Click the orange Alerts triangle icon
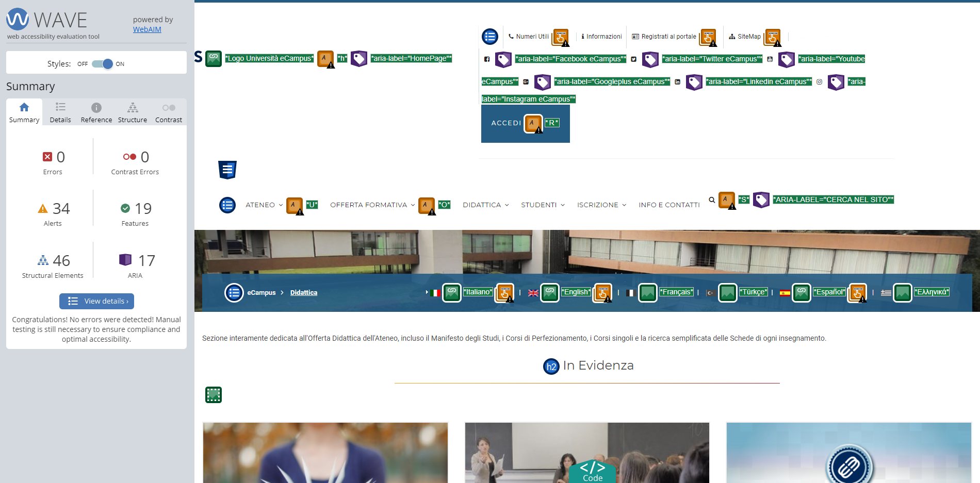The height and width of the screenshot is (483, 980). (43, 209)
